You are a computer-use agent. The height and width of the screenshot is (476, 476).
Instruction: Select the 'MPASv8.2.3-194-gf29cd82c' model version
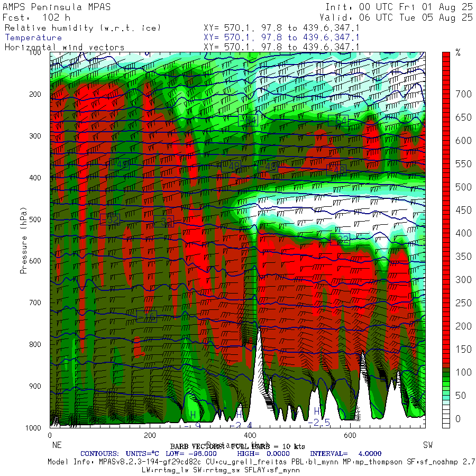click(x=150, y=462)
